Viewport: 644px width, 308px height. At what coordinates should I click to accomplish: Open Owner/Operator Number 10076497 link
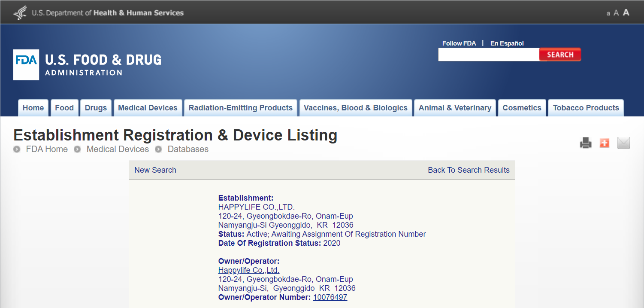point(330,297)
